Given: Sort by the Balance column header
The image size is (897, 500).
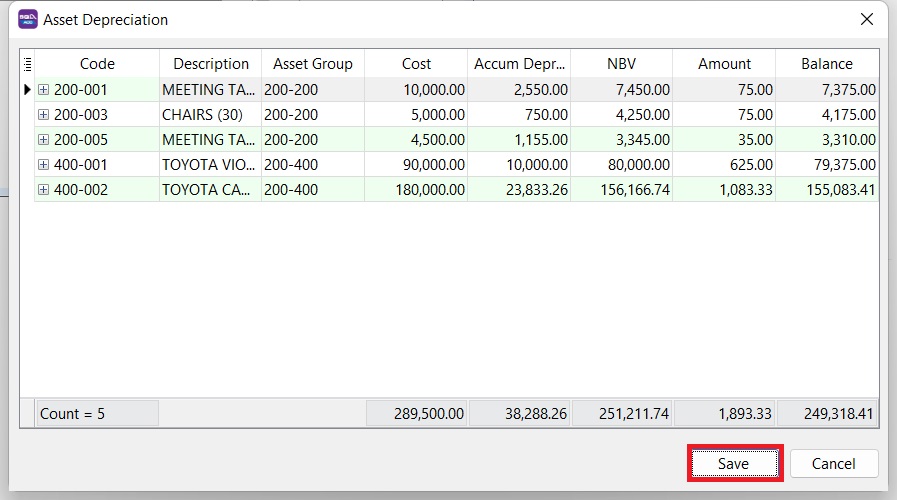Looking at the screenshot, I should pyautogui.click(x=827, y=64).
